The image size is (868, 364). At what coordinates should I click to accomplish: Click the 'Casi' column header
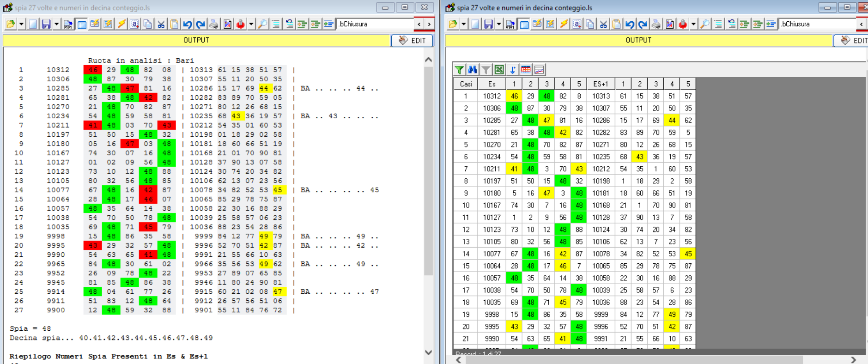466,84
